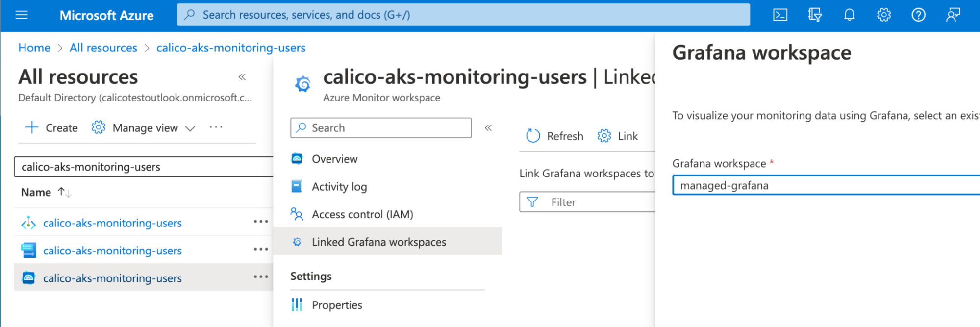Collapse the resource menu with double chevron
The height and width of the screenshot is (327, 980).
click(488, 128)
